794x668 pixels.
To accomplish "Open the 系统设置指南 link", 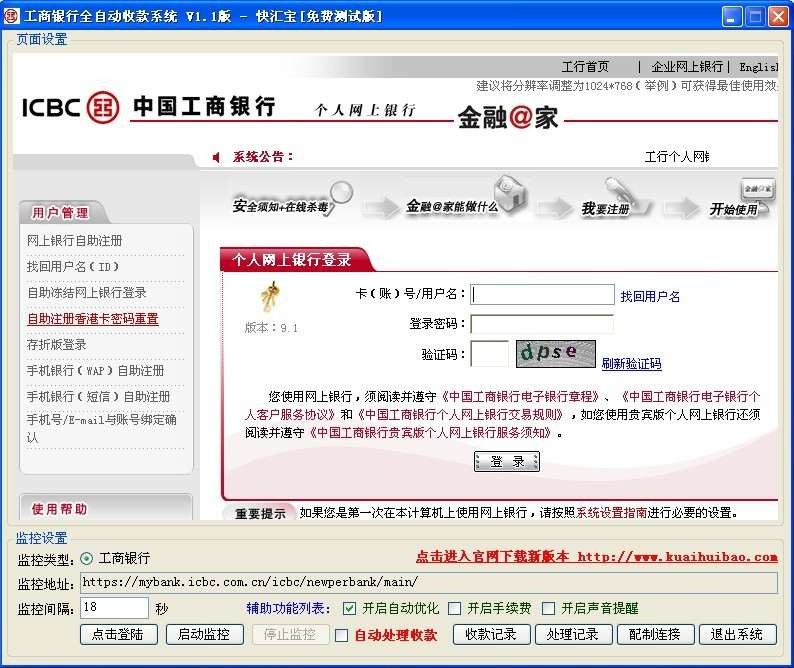I will [x=611, y=513].
